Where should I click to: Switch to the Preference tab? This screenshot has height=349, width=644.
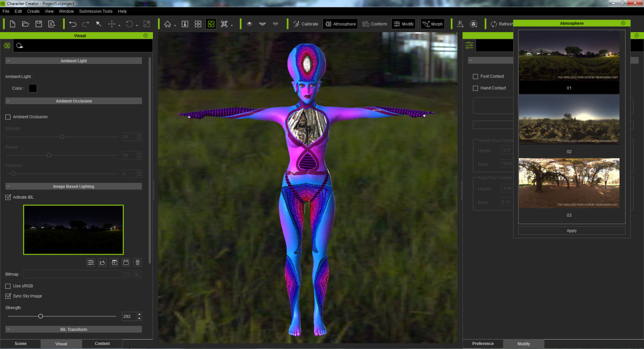click(483, 344)
